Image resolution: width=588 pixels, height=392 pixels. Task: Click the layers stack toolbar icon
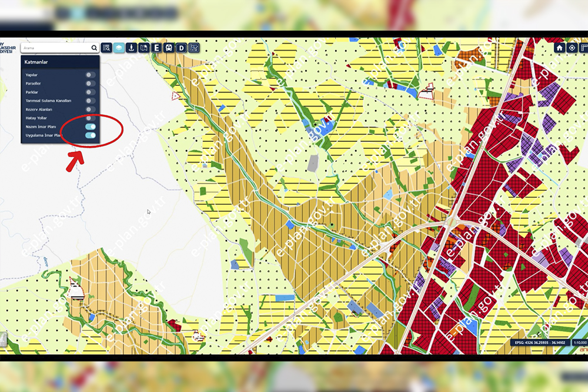pyautogui.click(x=119, y=48)
